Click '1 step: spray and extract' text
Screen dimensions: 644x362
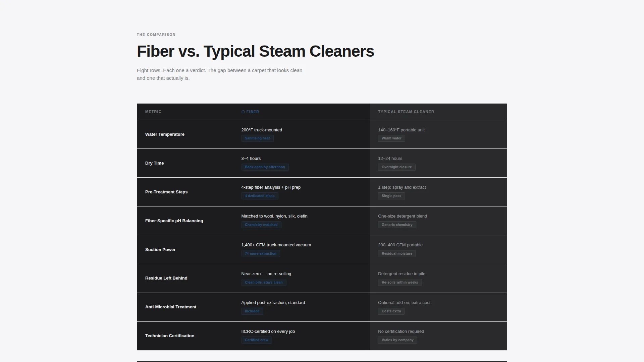click(402, 187)
